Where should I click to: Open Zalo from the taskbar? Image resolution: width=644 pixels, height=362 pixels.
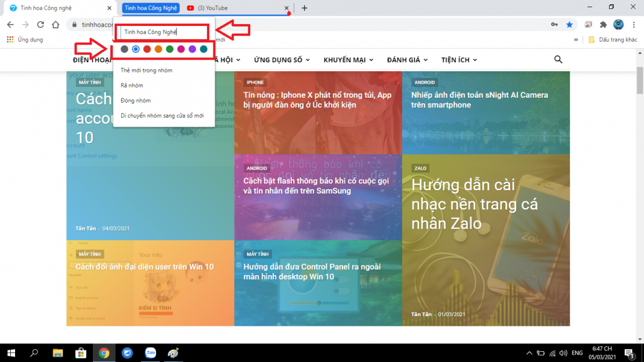click(151, 353)
